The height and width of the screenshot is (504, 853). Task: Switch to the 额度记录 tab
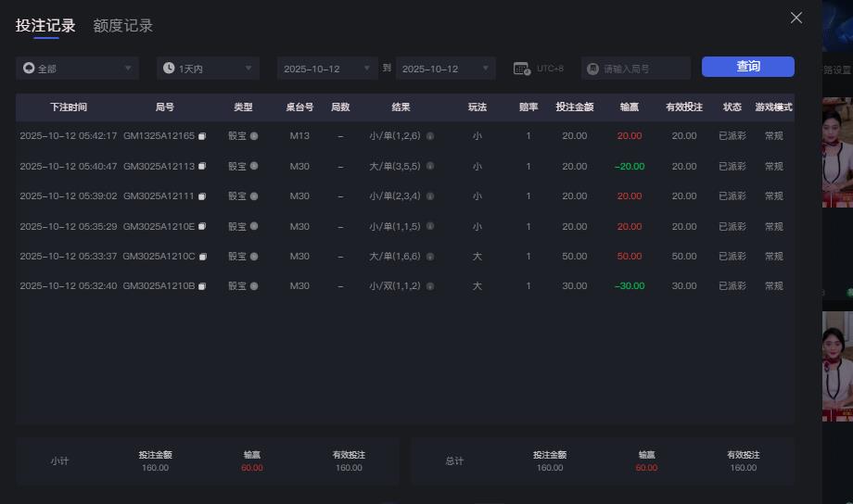(x=122, y=26)
